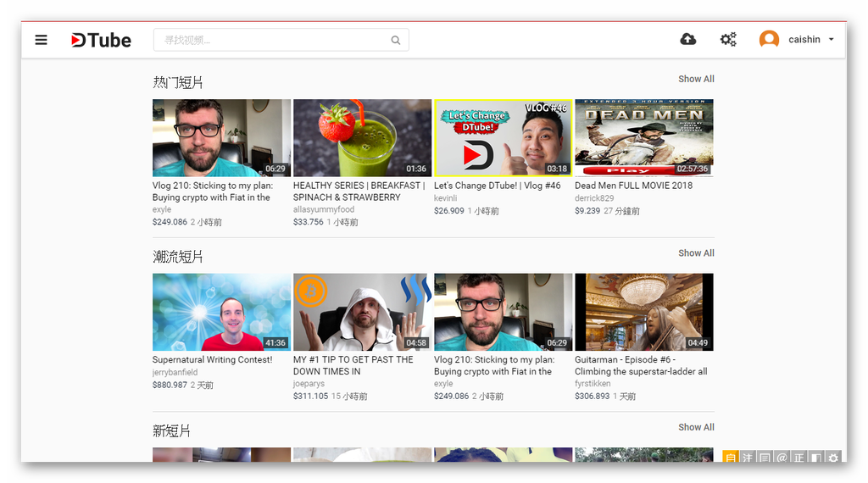
Task: Open title Let's Change DTube! | Vlog #46
Action: click(497, 186)
